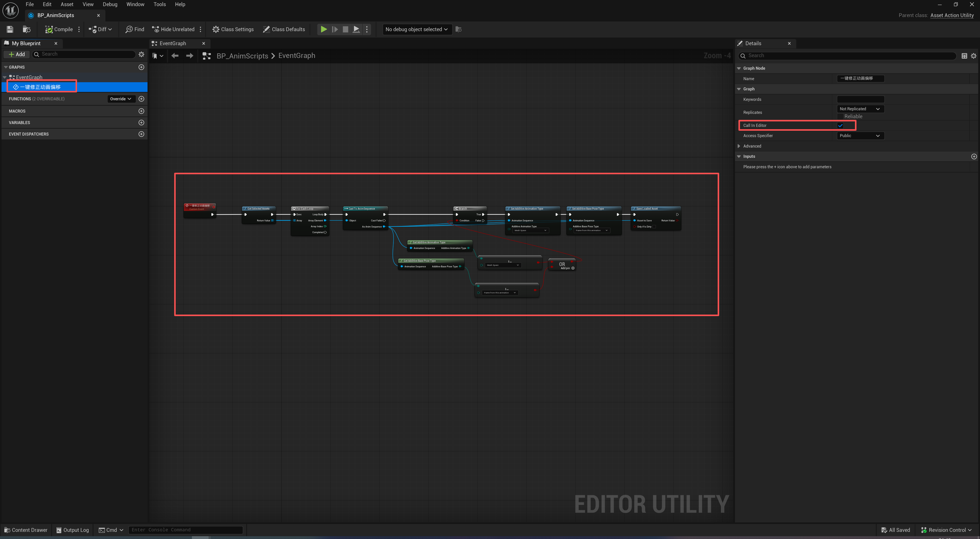
Task: Open Class Defaults from toolbar
Action: pos(284,29)
